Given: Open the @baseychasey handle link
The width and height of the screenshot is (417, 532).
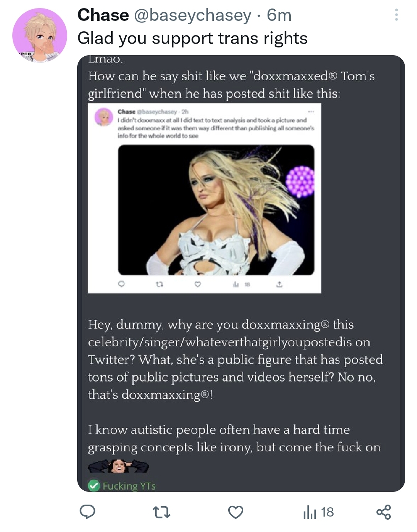Looking at the screenshot, I should (193, 15).
